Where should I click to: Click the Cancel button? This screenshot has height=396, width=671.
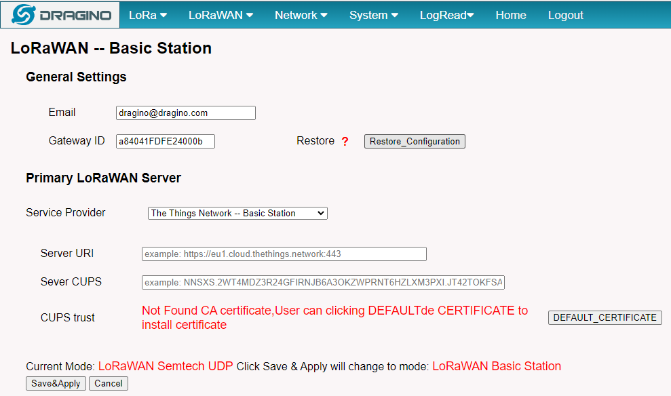[x=108, y=384]
